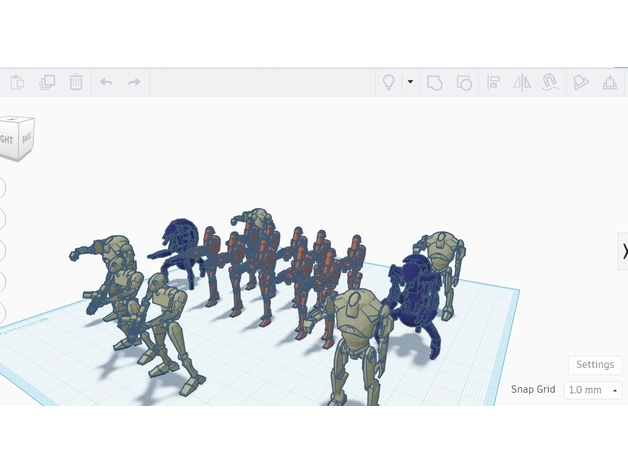Redo the last undone action

tap(134, 83)
